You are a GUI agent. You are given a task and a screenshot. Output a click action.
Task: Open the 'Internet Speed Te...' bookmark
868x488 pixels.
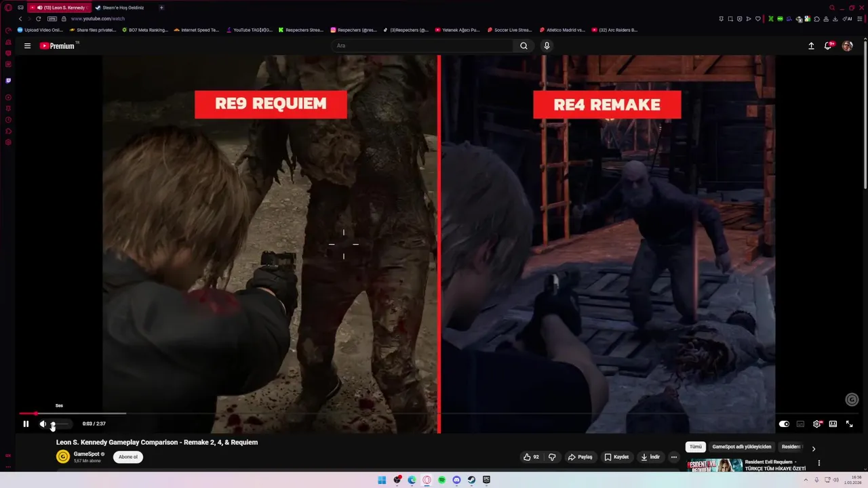click(x=197, y=30)
